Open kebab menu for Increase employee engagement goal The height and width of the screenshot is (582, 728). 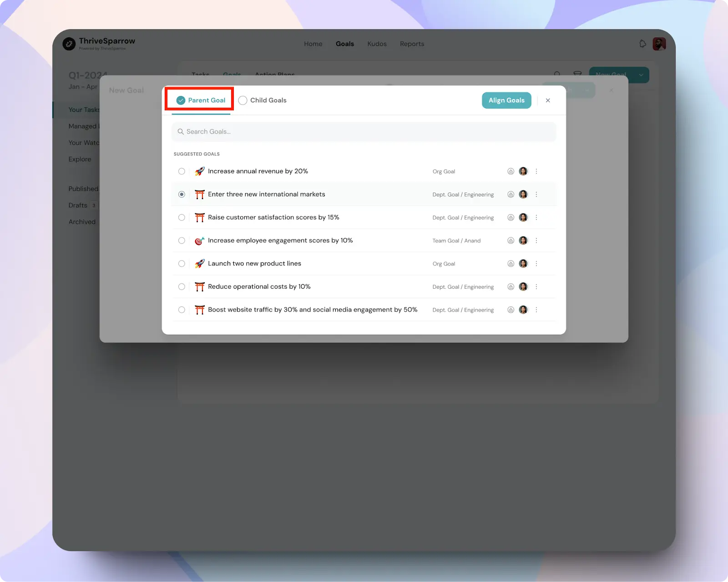pyautogui.click(x=536, y=241)
